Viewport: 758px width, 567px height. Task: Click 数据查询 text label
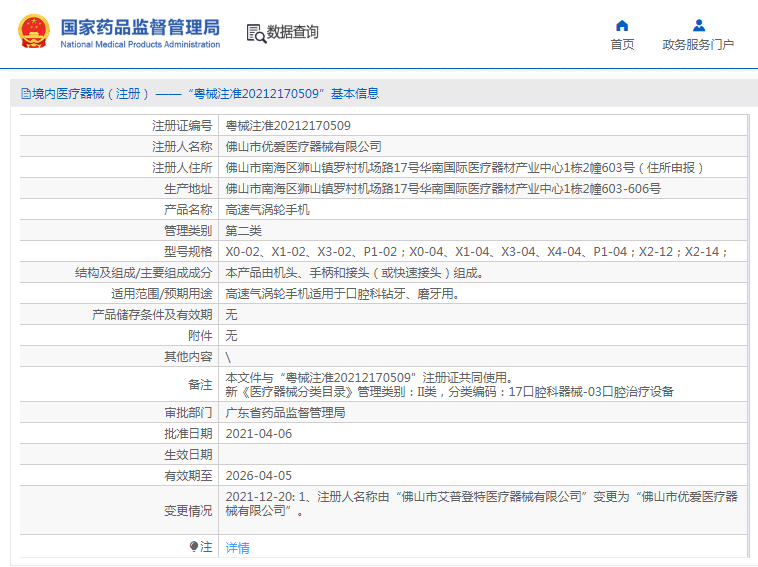pyautogui.click(x=292, y=32)
